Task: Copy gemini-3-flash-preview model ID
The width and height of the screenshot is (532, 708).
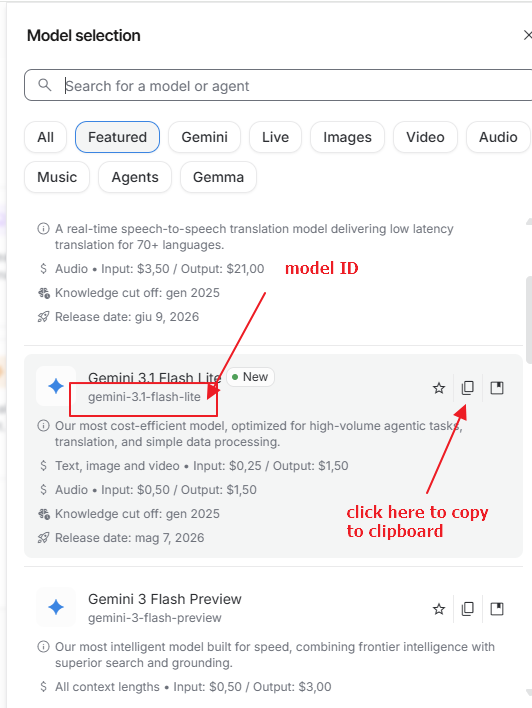Action: click(468, 609)
